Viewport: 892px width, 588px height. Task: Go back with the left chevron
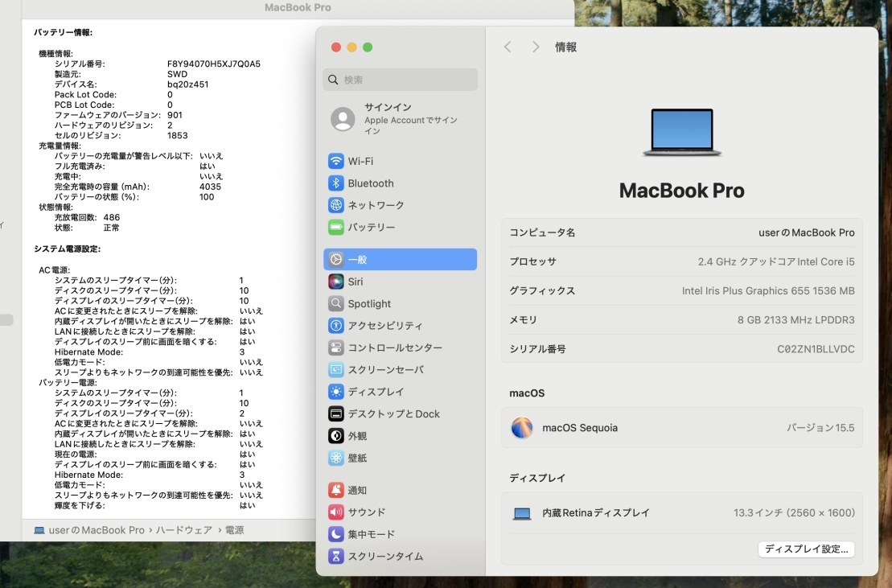tap(508, 47)
